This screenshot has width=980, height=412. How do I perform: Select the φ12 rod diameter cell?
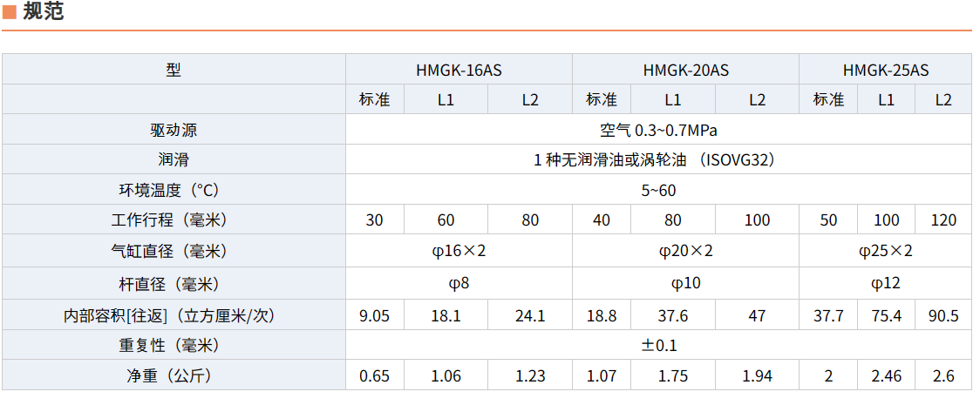click(x=886, y=284)
